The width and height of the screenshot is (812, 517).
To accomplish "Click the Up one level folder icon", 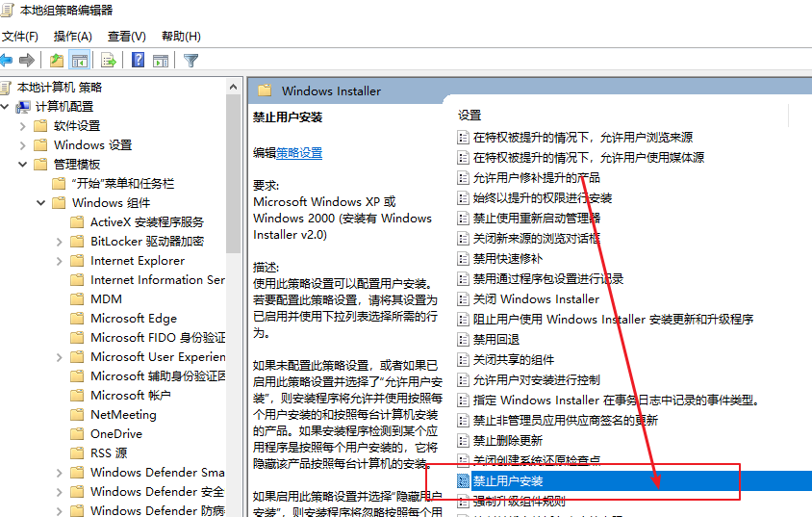I will click(57, 61).
